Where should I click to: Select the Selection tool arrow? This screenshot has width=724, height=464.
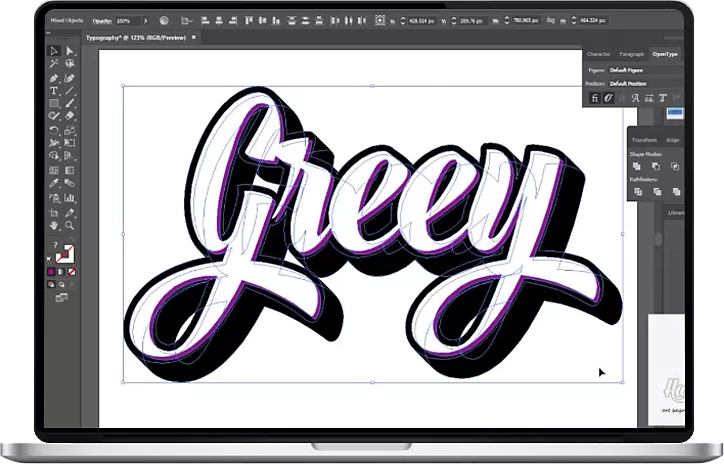[54, 51]
